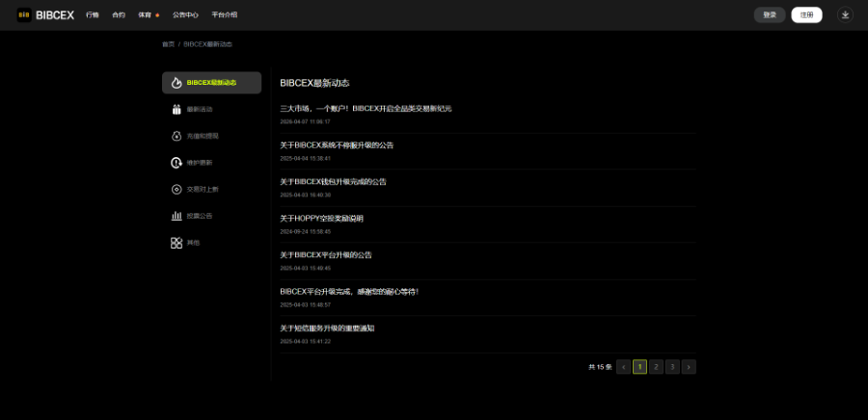Select the coin circle icon for 交易对上新
Image resolution: width=868 pixels, height=420 pixels.
pyautogui.click(x=176, y=190)
